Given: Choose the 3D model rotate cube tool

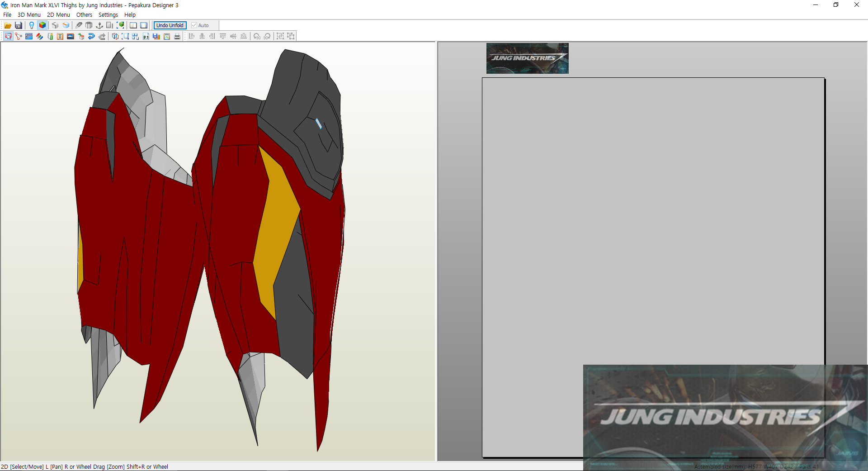Looking at the screenshot, I should [x=81, y=36].
